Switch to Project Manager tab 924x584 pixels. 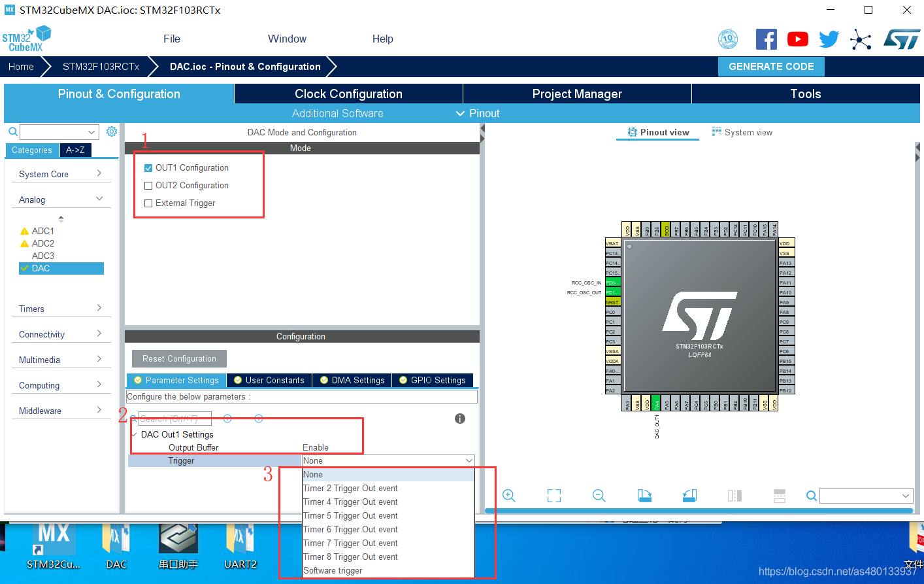pos(577,94)
